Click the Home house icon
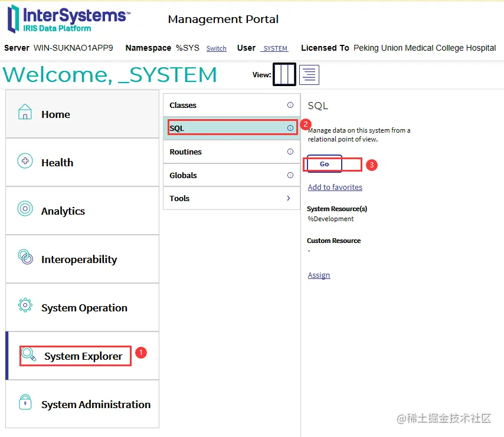504x437 pixels. tap(25, 111)
